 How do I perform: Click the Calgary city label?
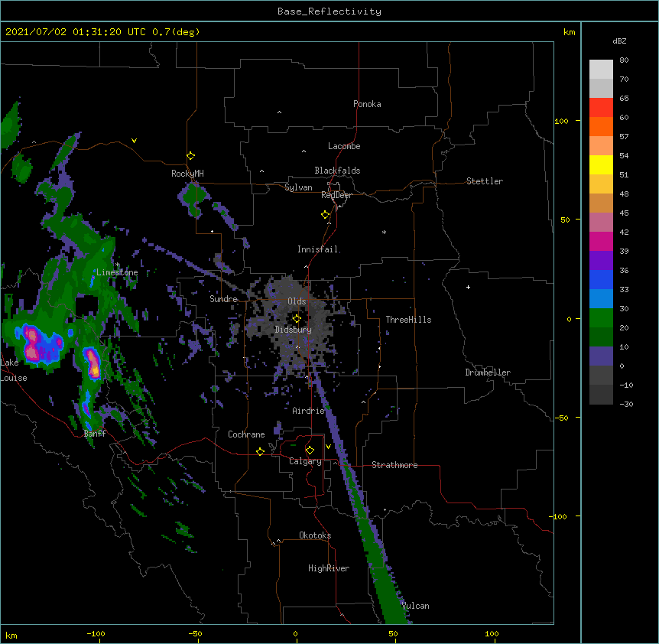[305, 461]
